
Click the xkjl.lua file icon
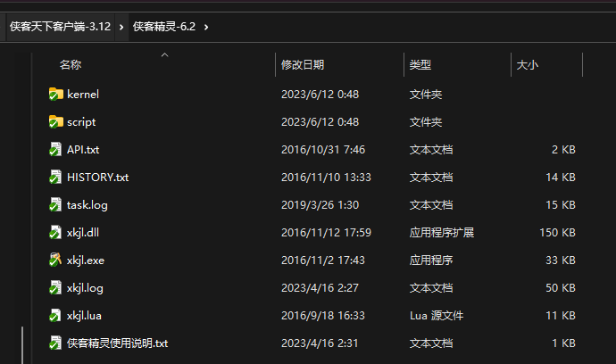(56, 315)
